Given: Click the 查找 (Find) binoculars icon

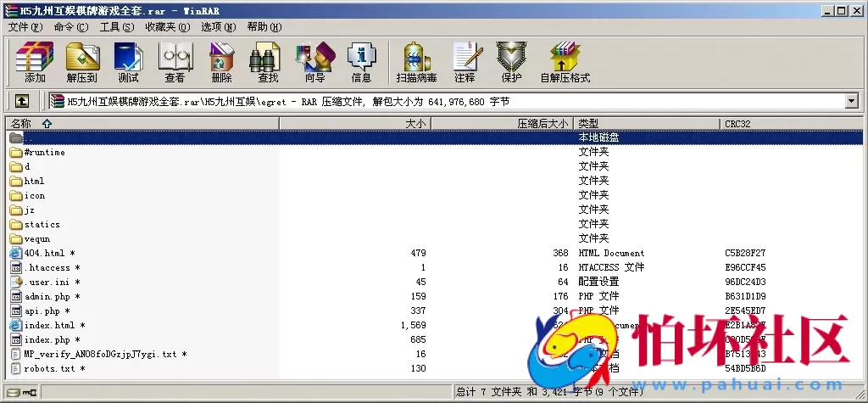Looking at the screenshot, I should (264, 57).
